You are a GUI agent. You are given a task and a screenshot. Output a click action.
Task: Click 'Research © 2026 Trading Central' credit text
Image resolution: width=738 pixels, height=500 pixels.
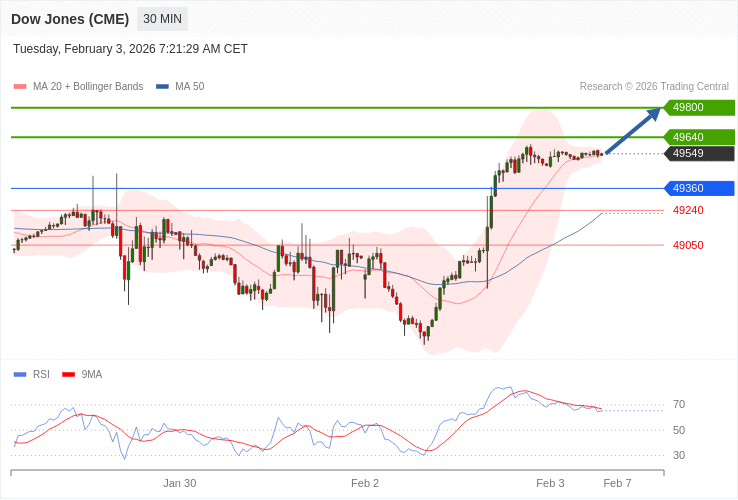coord(654,87)
